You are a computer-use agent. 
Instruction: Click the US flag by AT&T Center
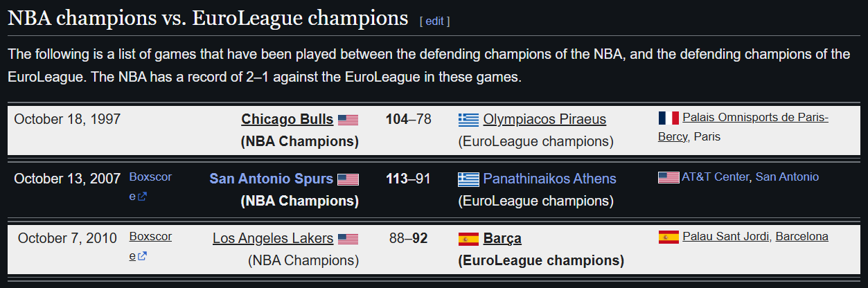point(668,177)
